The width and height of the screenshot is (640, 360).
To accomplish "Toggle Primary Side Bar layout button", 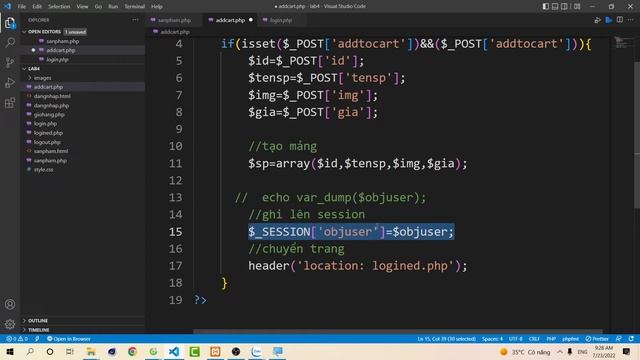I will click(x=546, y=6).
